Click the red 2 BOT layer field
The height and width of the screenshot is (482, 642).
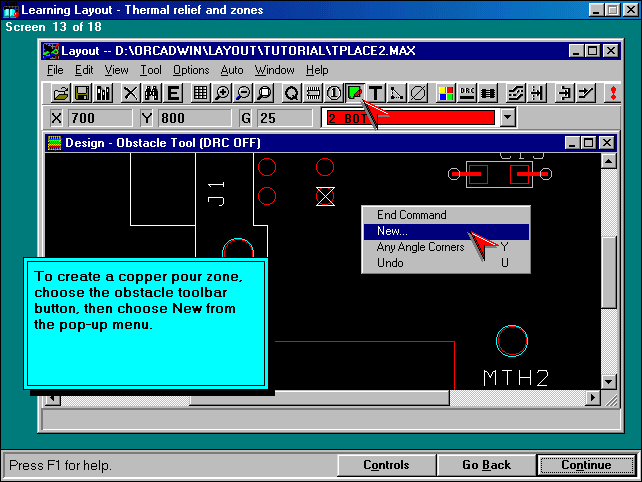coord(408,117)
